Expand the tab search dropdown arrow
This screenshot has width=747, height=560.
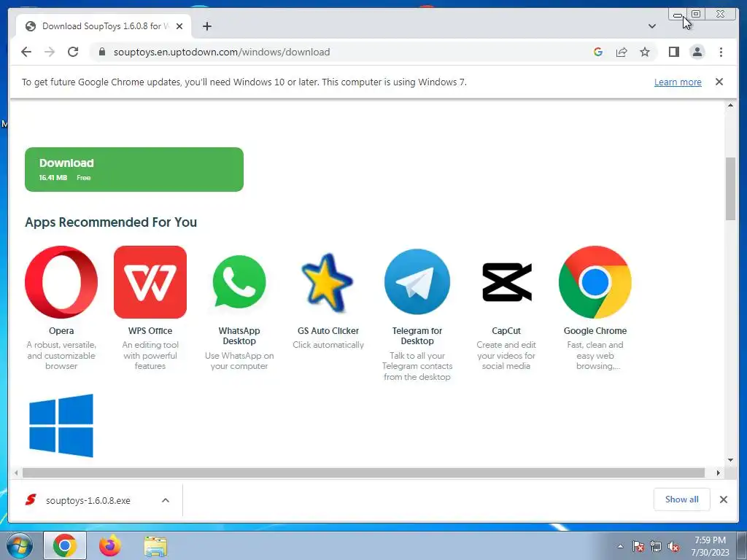[x=652, y=26]
